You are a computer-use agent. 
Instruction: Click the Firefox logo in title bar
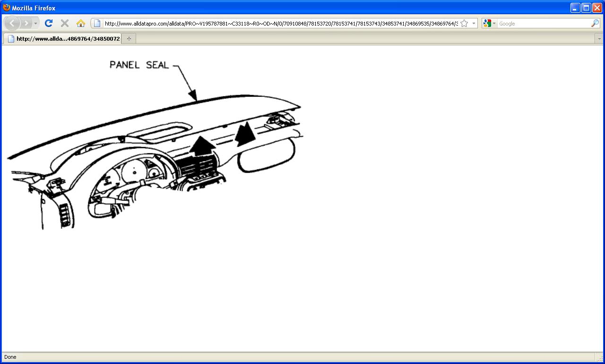(7, 8)
